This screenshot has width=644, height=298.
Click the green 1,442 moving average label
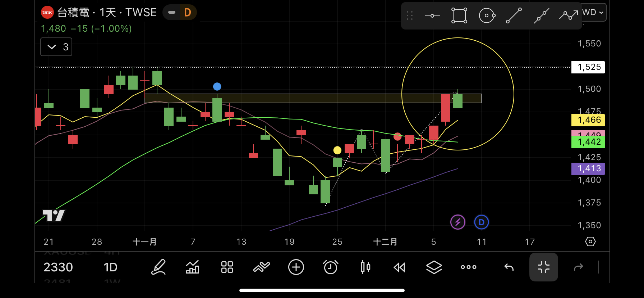(588, 142)
